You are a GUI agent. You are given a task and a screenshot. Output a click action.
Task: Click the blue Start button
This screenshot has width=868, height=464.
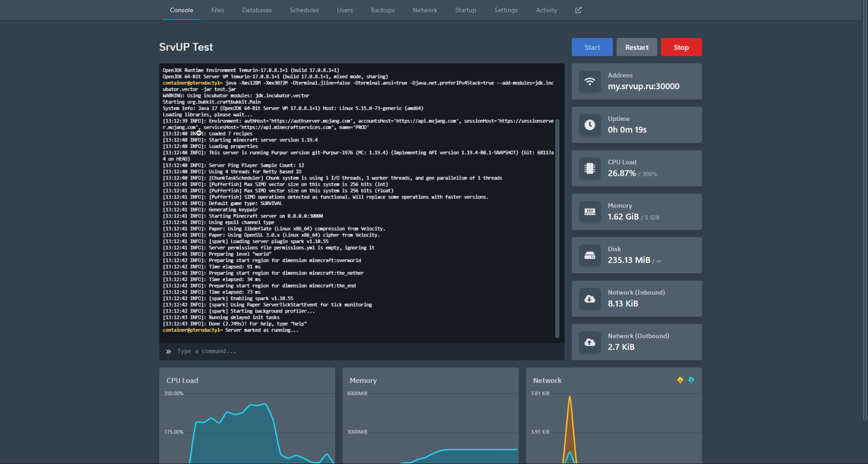pos(592,47)
